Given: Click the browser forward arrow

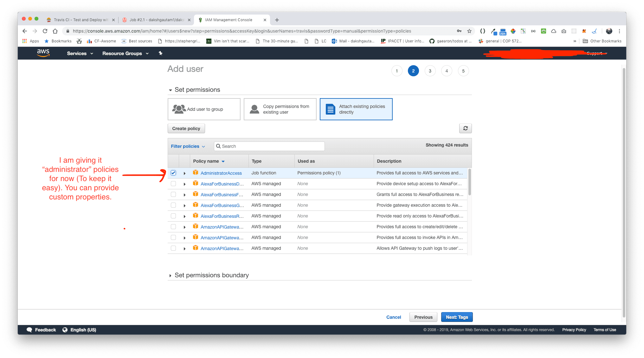Looking at the screenshot, I should click(35, 31).
